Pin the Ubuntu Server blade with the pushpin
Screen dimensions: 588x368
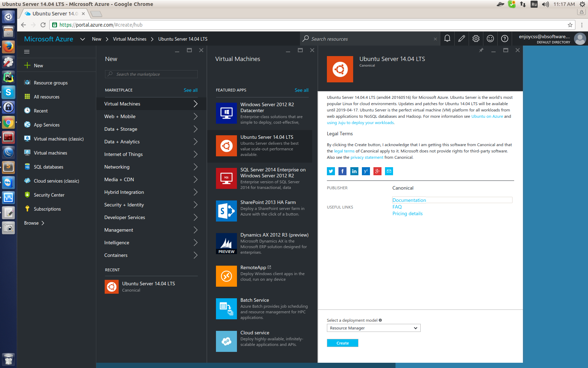pyautogui.click(x=481, y=50)
